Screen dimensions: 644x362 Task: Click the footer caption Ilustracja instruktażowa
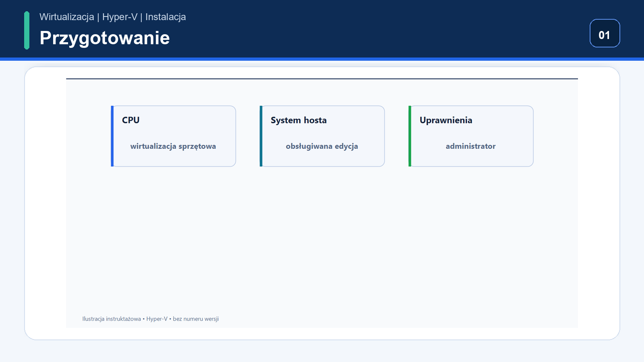click(111, 319)
